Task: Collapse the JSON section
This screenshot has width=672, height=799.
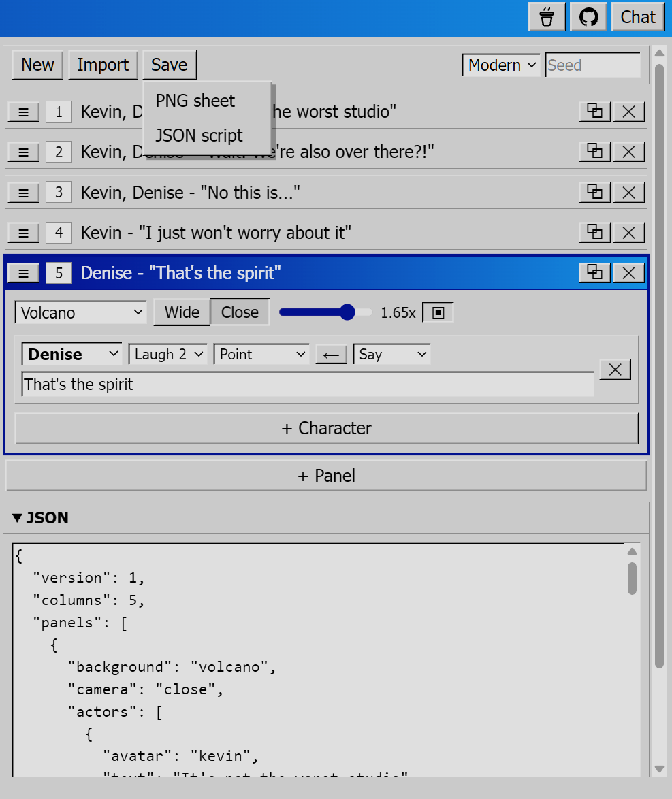Action: click(x=40, y=518)
